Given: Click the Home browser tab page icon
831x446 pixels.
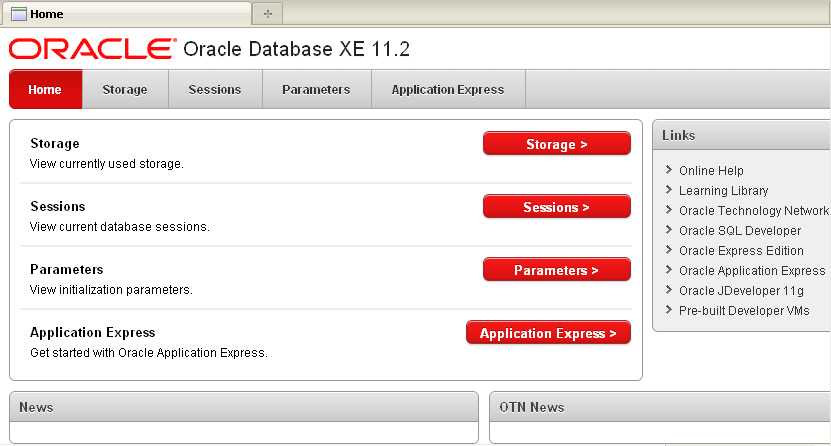Looking at the screenshot, I should (18, 14).
